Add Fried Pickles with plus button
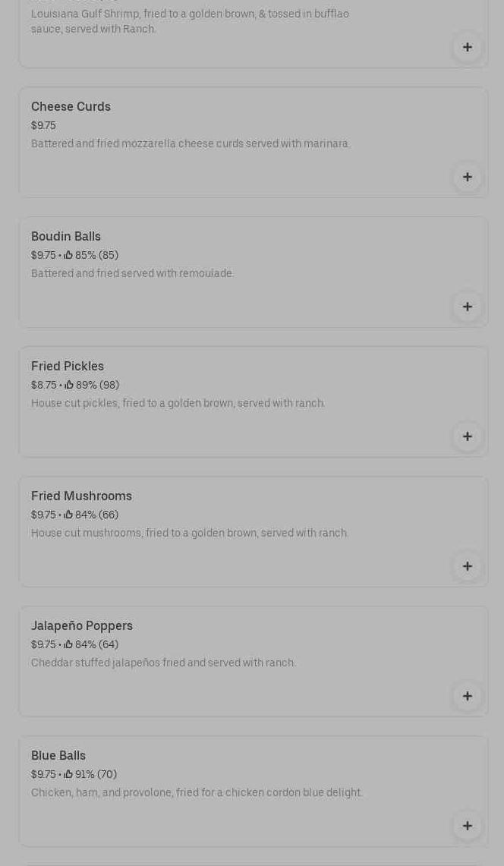This screenshot has height=866, width=504. click(467, 436)
